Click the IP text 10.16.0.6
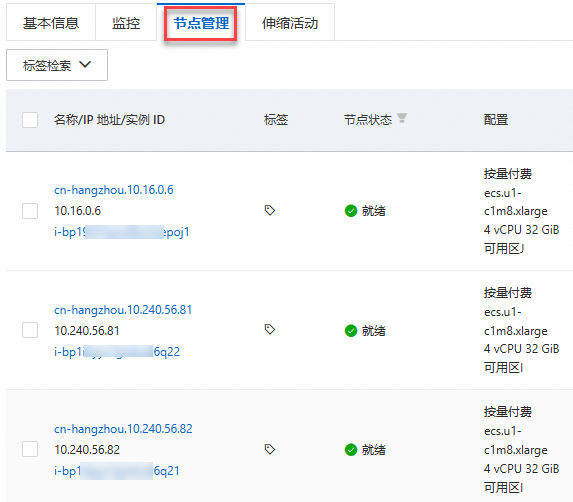The height and width of the screenshot is (502, 573). point(77,211)
